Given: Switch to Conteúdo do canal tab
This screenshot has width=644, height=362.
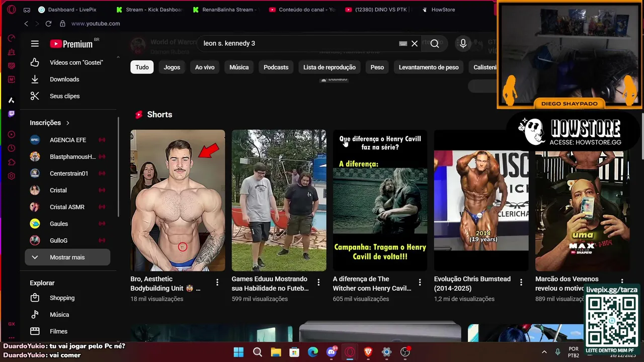Looking at the screenshot, I should coord(303,10).
